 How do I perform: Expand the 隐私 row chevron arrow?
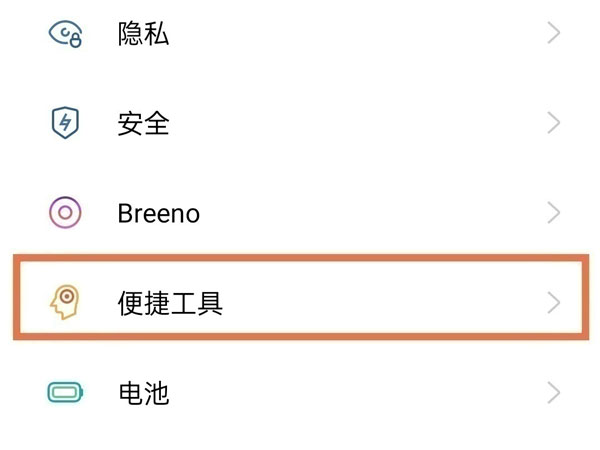(555, 34)
